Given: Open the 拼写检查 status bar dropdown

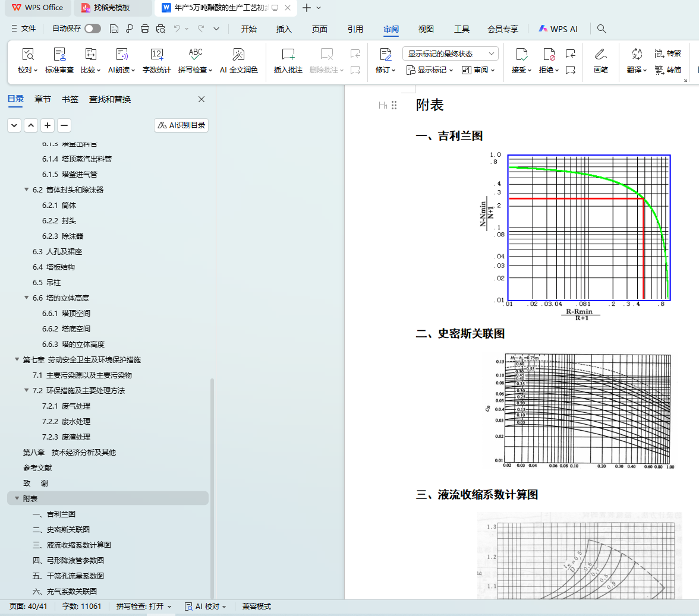Looking at the screenshot, I should [x=144, y=606].
